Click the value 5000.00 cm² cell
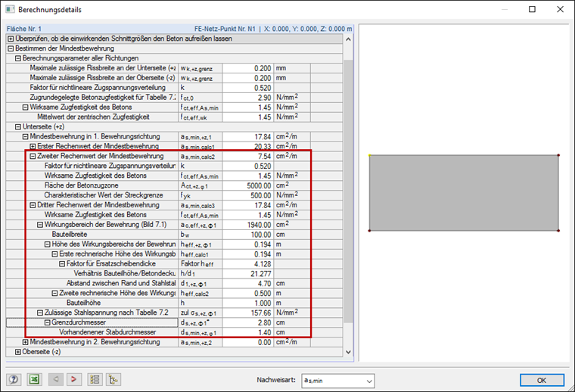575x392 pixels. [248, 185]
